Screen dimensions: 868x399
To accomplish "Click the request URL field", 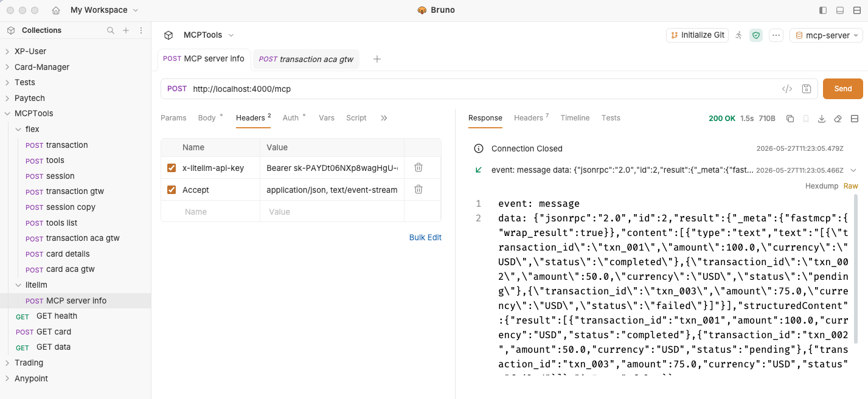I will pos(484,89).
